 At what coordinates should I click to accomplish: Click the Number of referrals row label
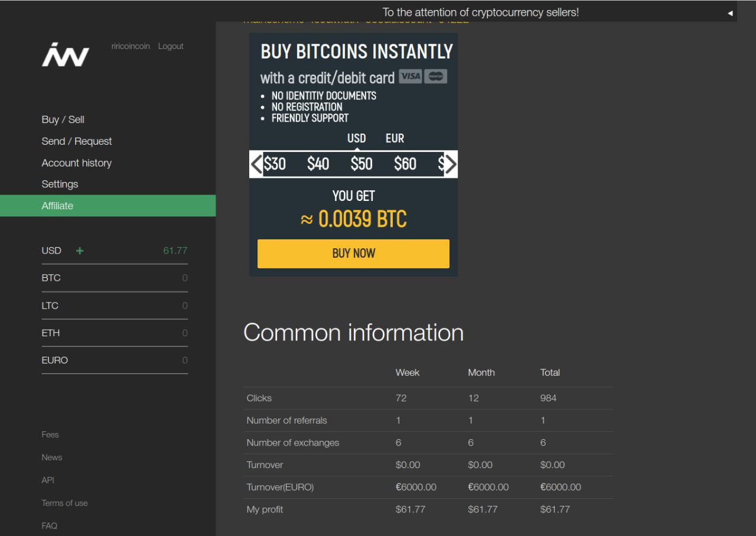286,420
